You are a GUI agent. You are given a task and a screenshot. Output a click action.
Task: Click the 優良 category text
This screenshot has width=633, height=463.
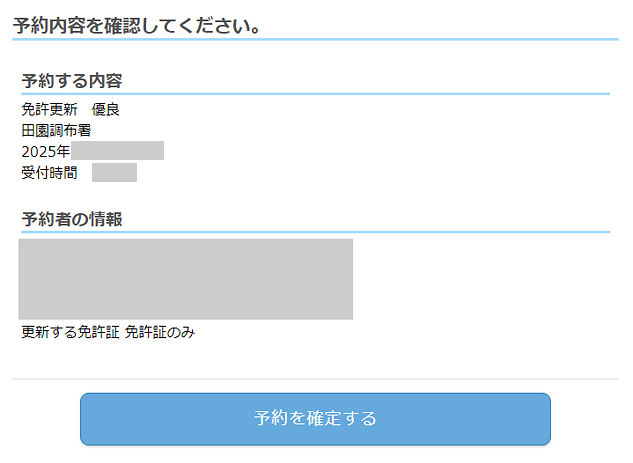(106, 110)
